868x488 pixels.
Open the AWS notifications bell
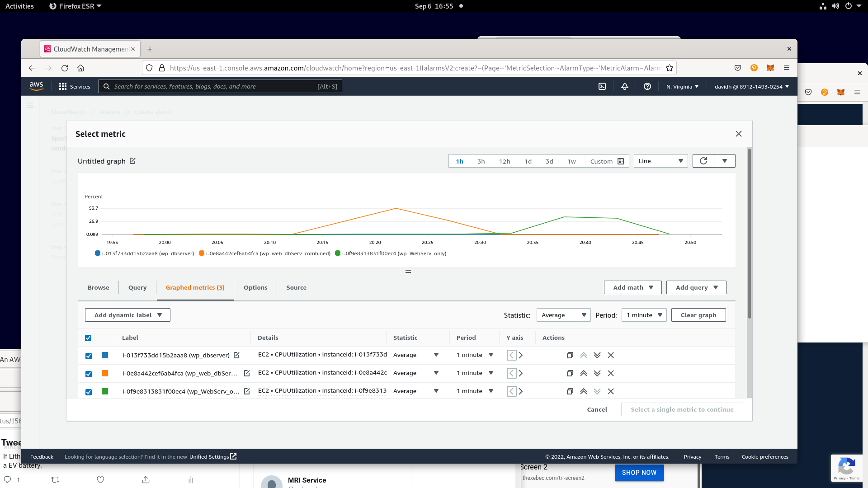(624, 86)
